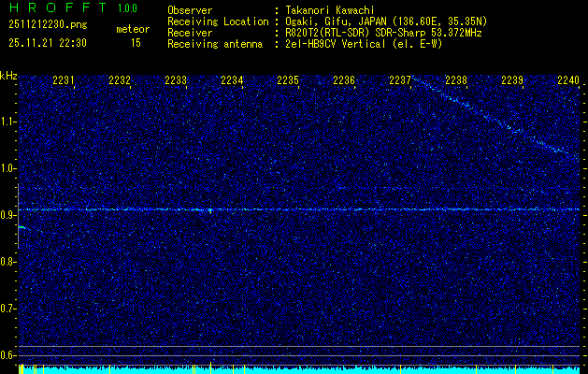Image resolution: width=588 pixels, height=374 pixels.
Task: Click the 0.8 kHz frequency label
Action: point(7,262)
